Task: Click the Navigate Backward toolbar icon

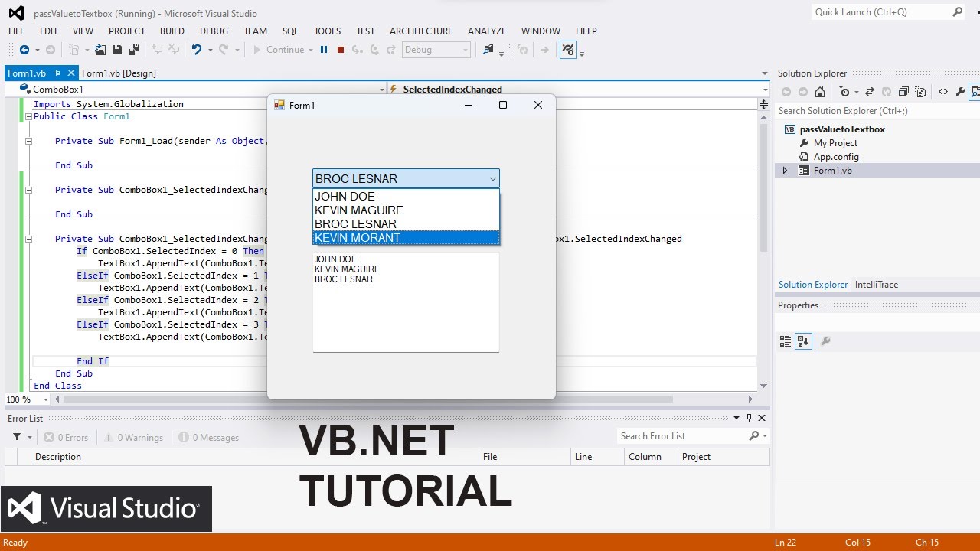Action: (x=24, y=50)
